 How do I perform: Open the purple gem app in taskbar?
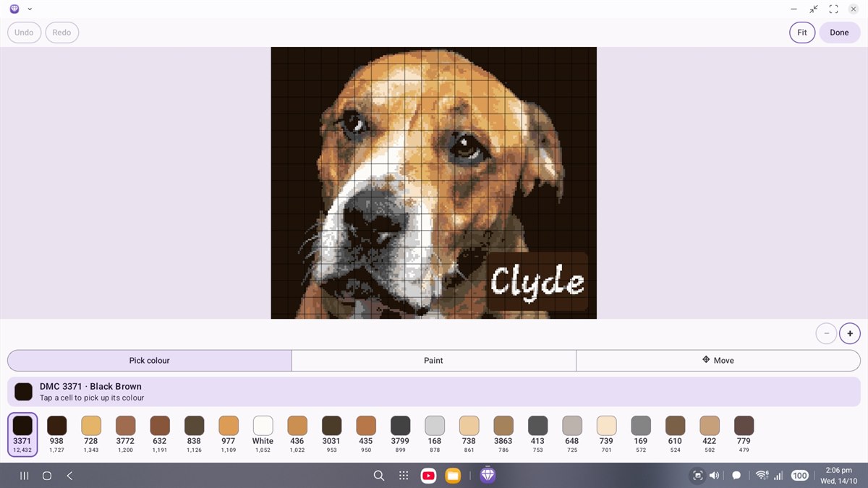pos(488,475)
